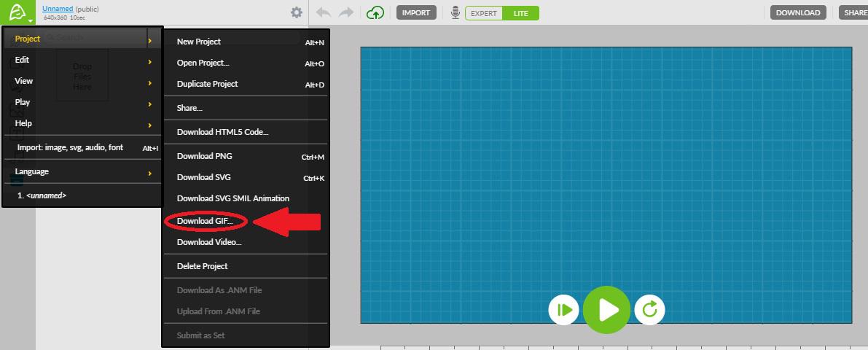Click the blue canvas stage
Screen dimensions: 868x350
(606, 185)
